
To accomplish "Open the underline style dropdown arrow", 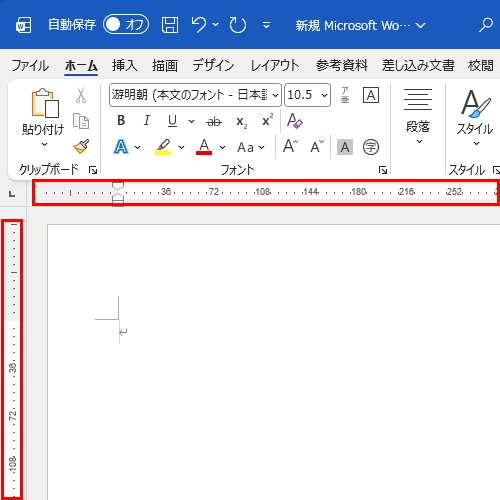I will pyautogui.click(x=191, y=121).
